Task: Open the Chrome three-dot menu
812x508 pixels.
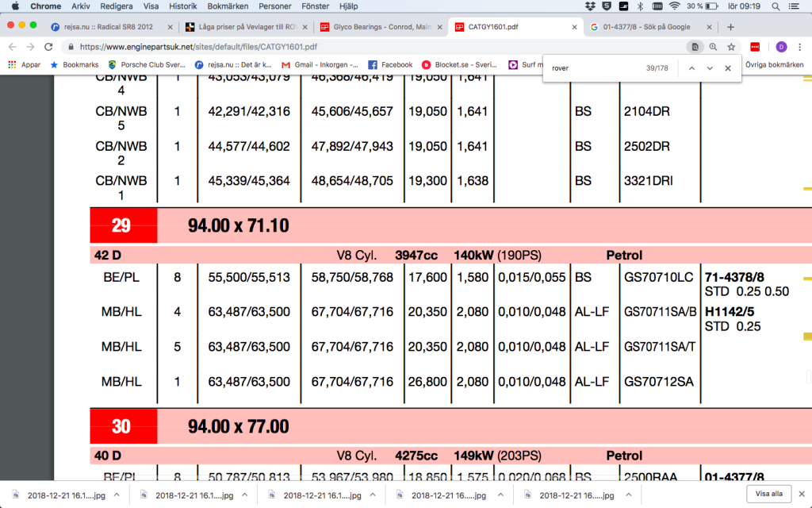Action: (799, 47)
